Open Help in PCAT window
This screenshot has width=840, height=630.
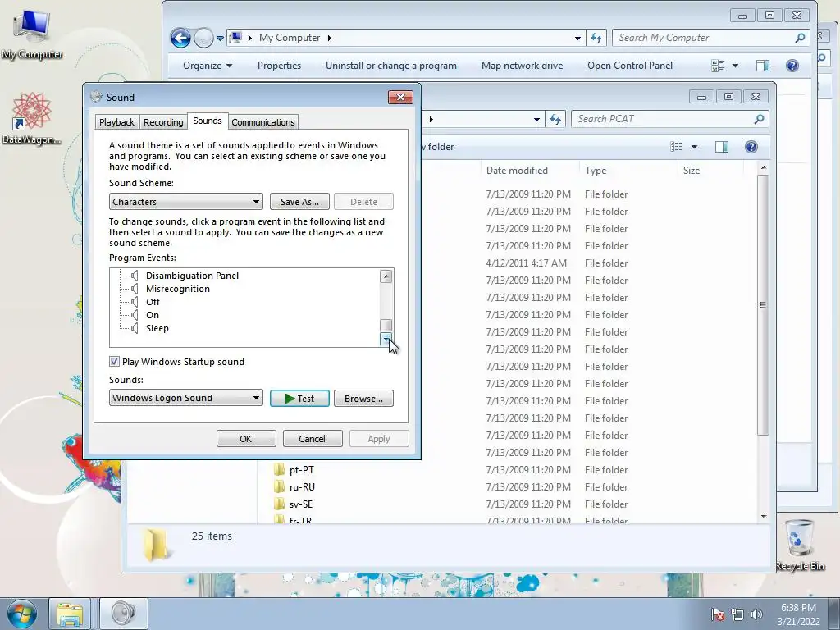[751, 147]
